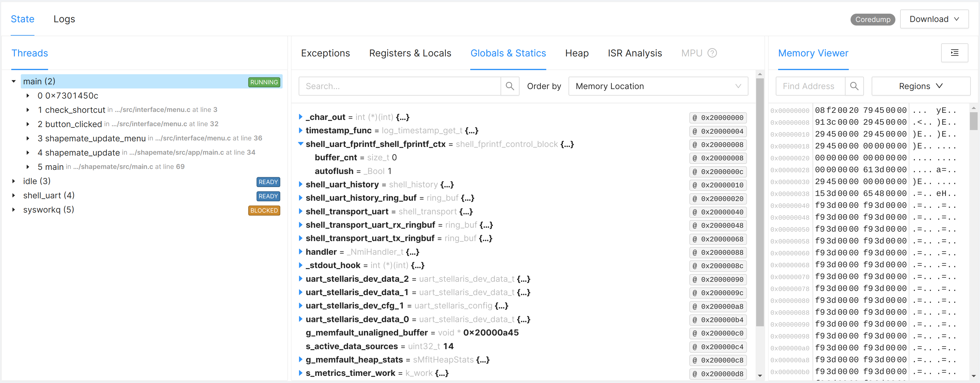
Task: Expand the shell_uart_history variable
Action: (x=300, y=184)
